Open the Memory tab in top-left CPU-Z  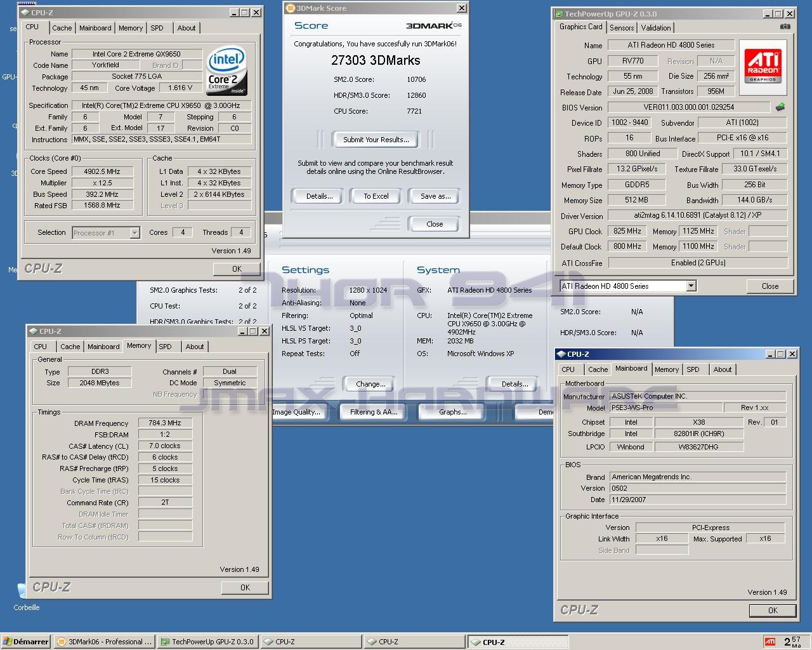pyautogui.click(x=131, y=28)
